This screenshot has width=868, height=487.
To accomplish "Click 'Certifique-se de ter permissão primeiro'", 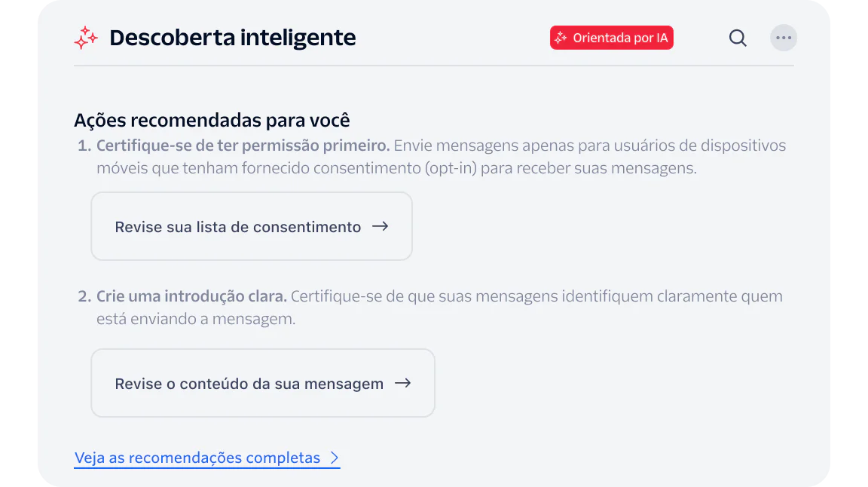I will click(243, 145).
